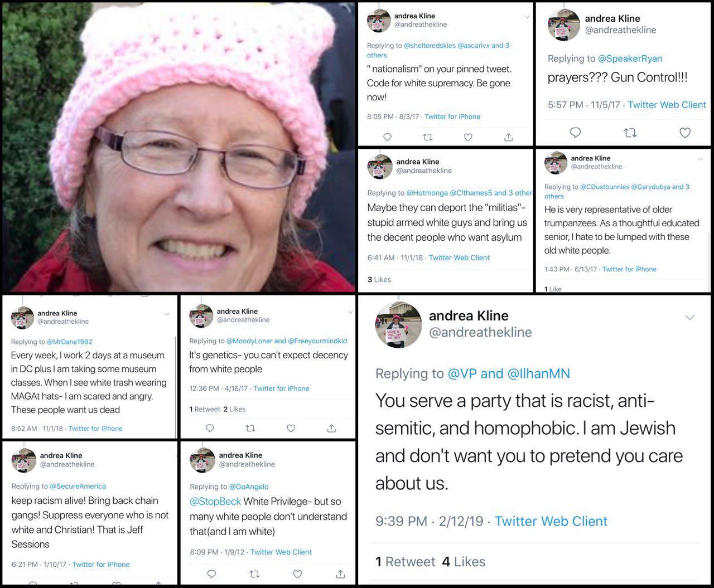Retweet the nationalism pinned tweet reply
The height and width of the screenshot is (588, 714).
coord(428,137)
